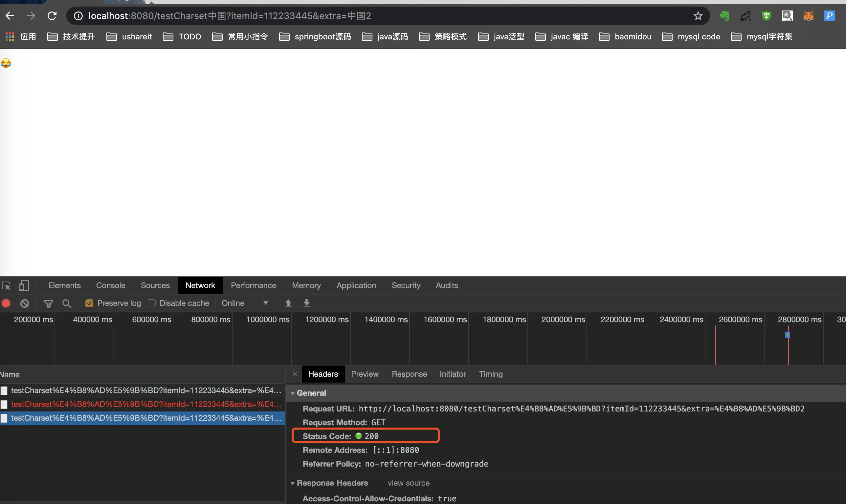Switch to the Console tab
Image resolution: width=846 pixels, height=504 pixels.
point(110,285)
